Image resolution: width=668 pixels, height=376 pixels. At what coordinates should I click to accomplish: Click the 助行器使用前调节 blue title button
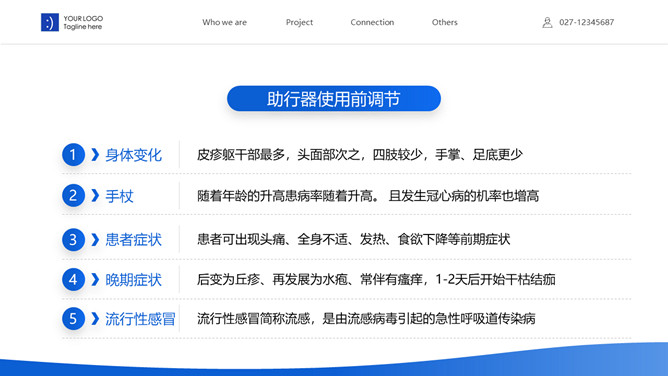334,99
